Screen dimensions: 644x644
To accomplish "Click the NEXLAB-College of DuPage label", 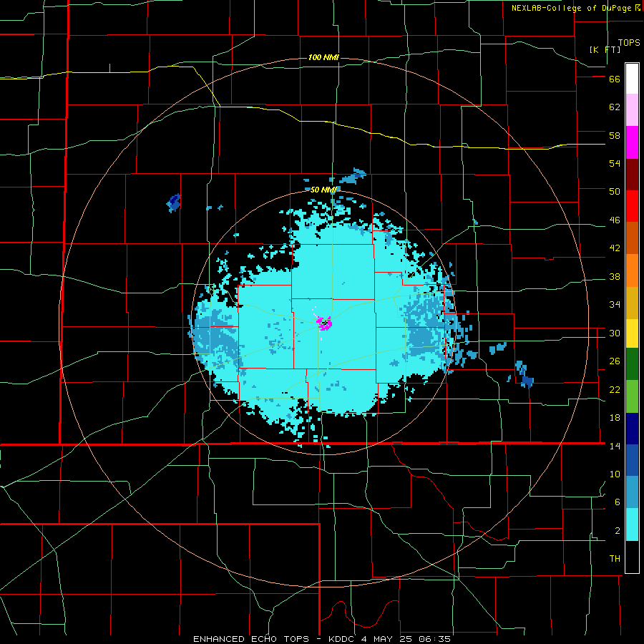I will 571,8.
